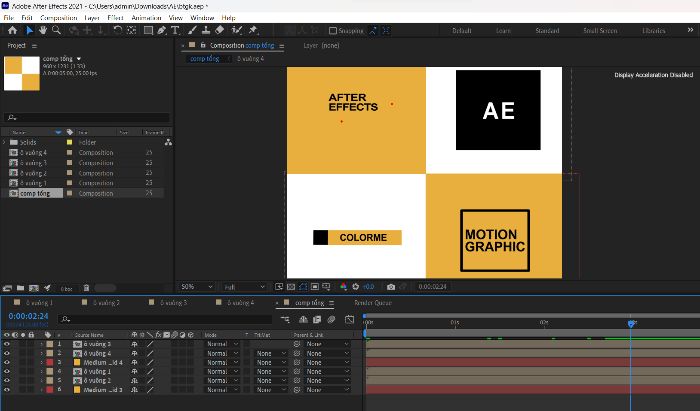
Task: Expand the Solids folder in Project panel
Action: point(4,142)
